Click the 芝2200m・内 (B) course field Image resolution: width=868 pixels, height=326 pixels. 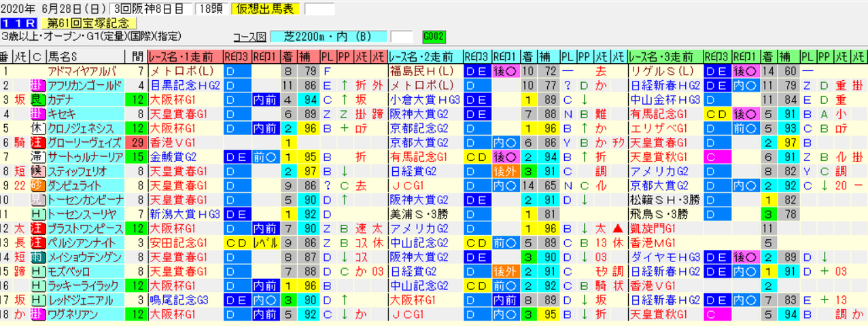(x=329, y=36)
